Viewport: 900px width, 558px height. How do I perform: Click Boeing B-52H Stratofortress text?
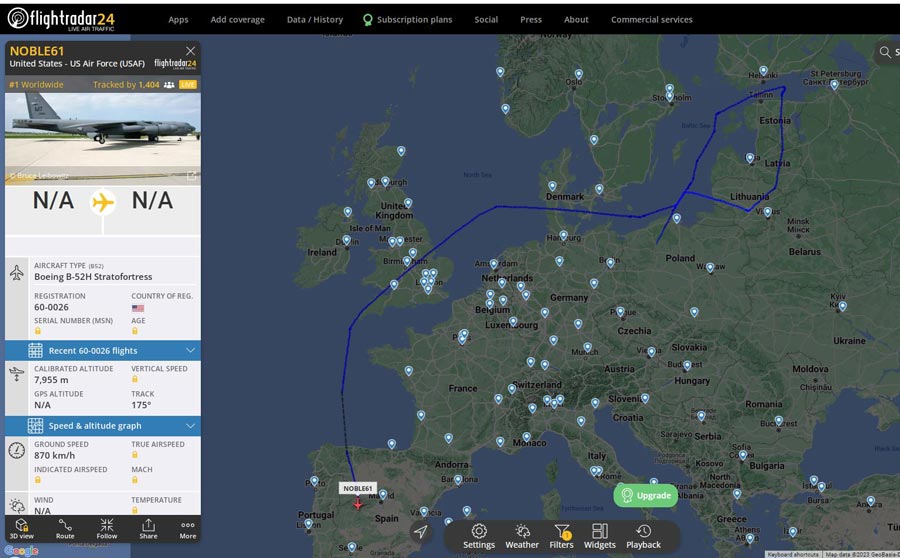coord(93,277)
